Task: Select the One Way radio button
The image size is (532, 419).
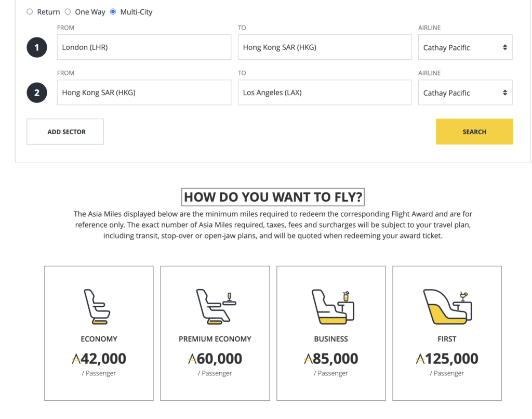Action: click(68, 11)
